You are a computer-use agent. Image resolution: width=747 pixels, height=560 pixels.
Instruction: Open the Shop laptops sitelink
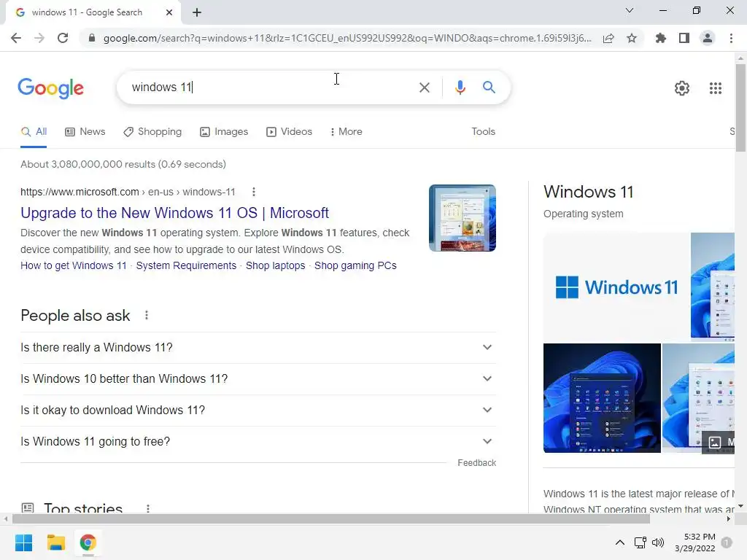click(275, 265)
